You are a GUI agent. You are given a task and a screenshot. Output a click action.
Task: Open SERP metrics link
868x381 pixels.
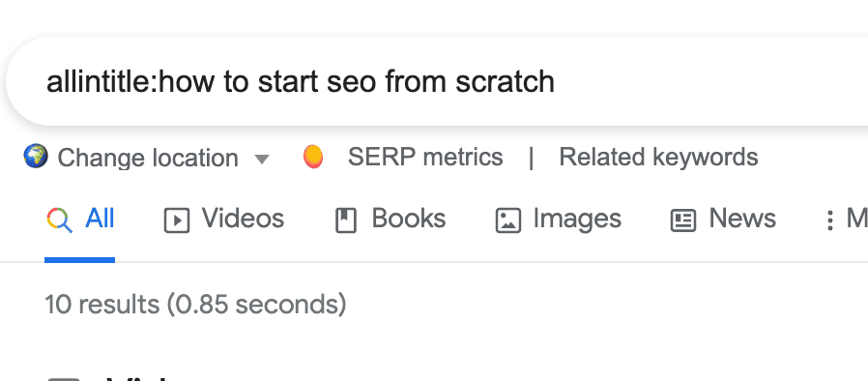425,158
